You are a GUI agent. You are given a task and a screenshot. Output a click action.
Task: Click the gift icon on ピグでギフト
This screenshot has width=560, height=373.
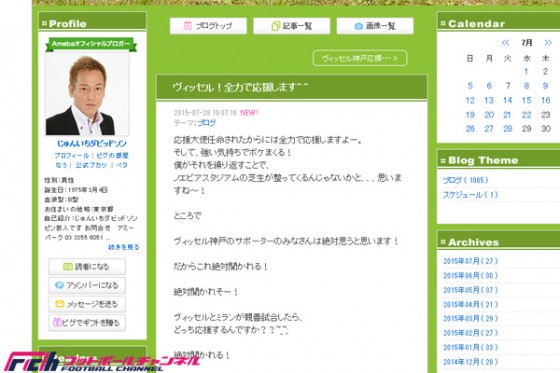click(x=57, y=322)
